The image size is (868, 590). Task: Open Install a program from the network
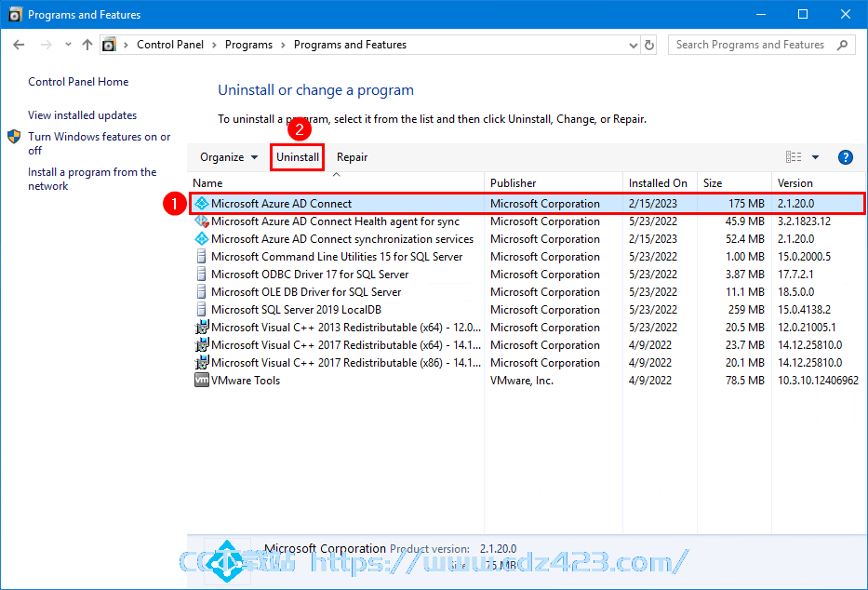pyautogui.click(x=92, y=179)
